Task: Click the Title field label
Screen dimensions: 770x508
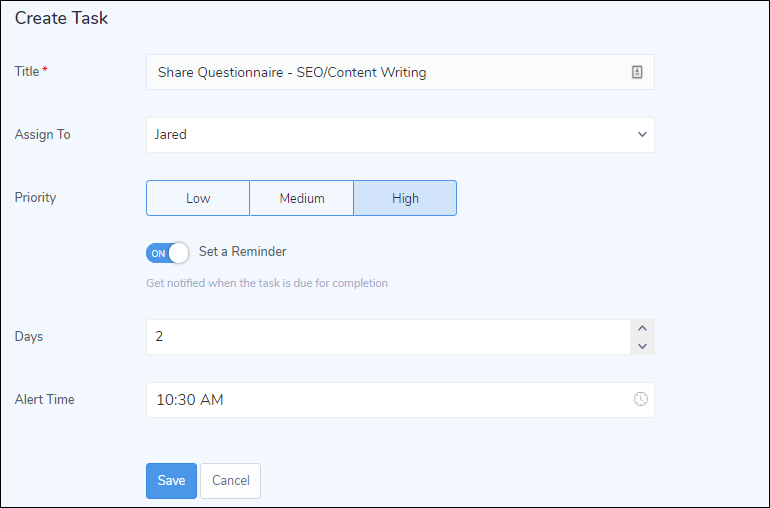Action: point(27,71)
